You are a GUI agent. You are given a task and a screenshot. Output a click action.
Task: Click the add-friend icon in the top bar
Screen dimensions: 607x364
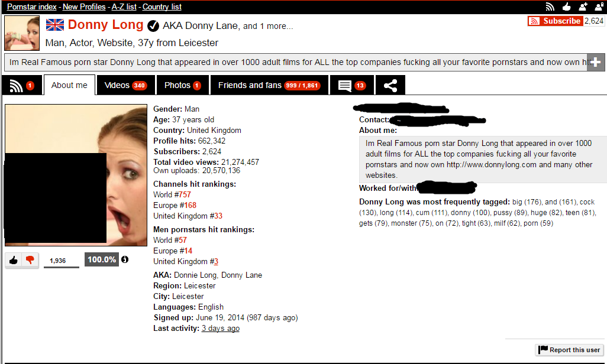click(x=583, y=6)
